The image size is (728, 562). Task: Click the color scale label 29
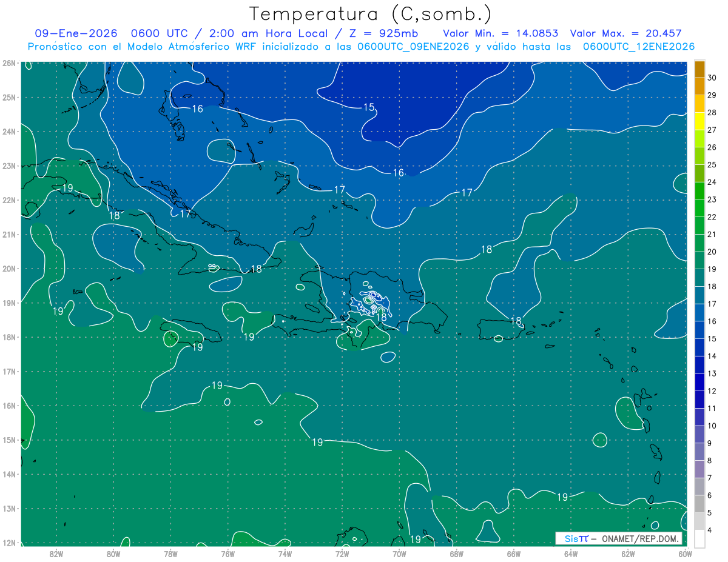pyautogui.click(x=712, y=95)
